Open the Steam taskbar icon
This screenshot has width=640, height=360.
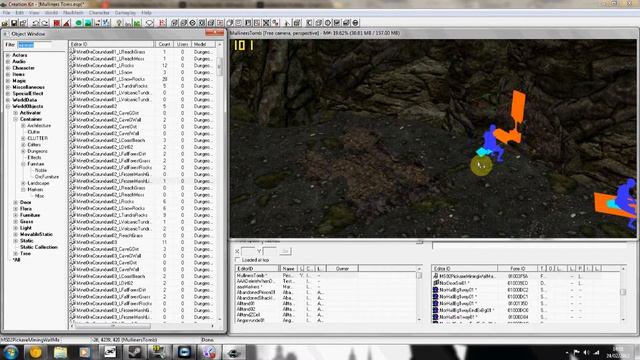click(135, 352)
